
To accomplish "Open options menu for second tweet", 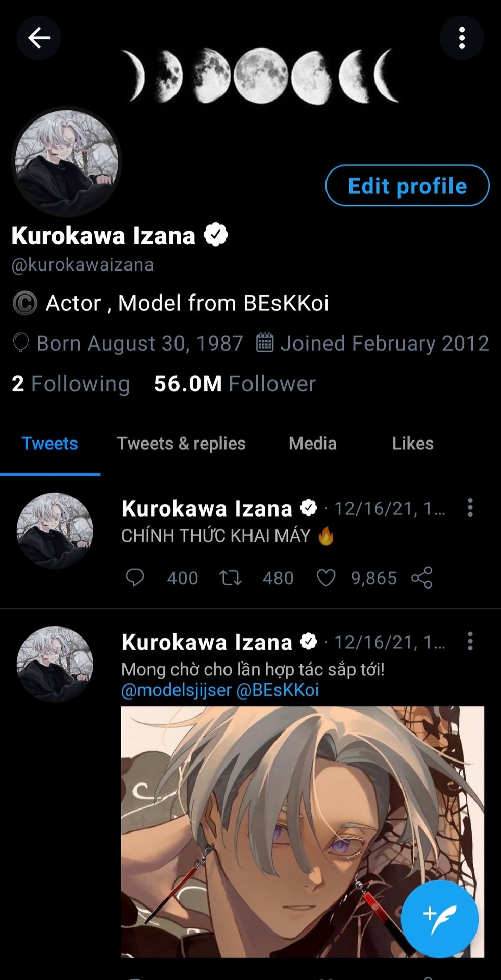I will click(x=470, y=642).
